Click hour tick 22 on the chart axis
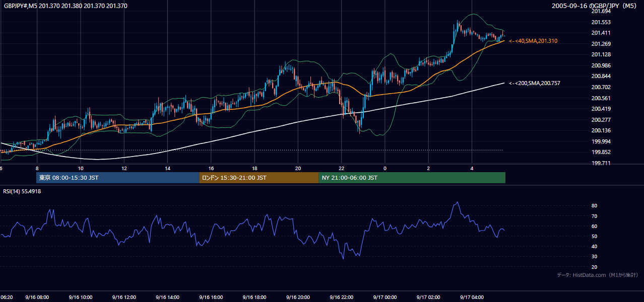 [342, 168]
